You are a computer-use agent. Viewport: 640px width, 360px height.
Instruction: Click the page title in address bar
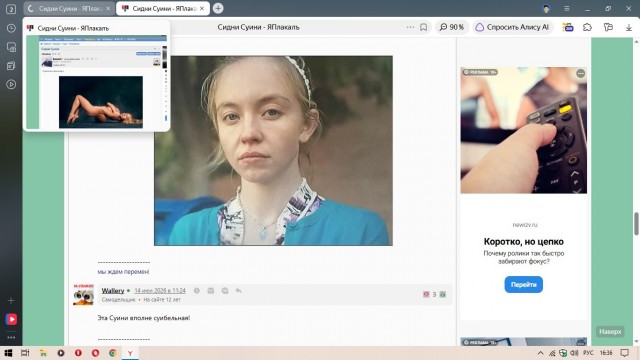(258, 27)
